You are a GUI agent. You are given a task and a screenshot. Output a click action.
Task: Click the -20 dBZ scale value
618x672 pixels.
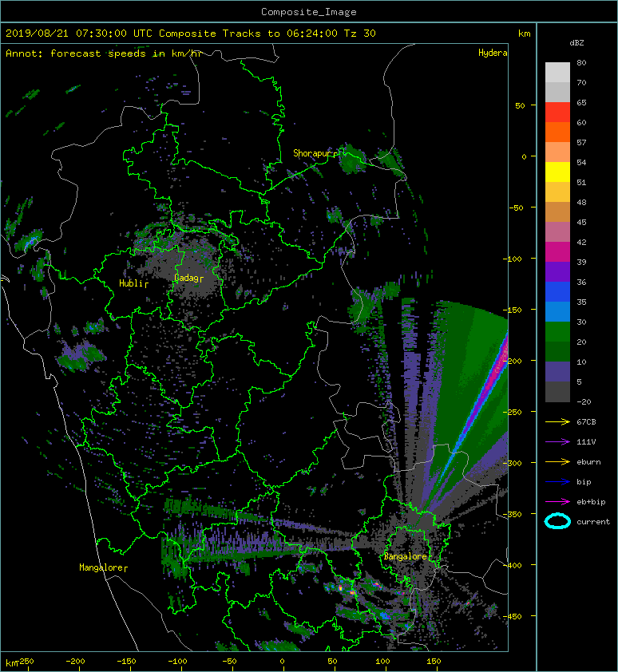584,401
